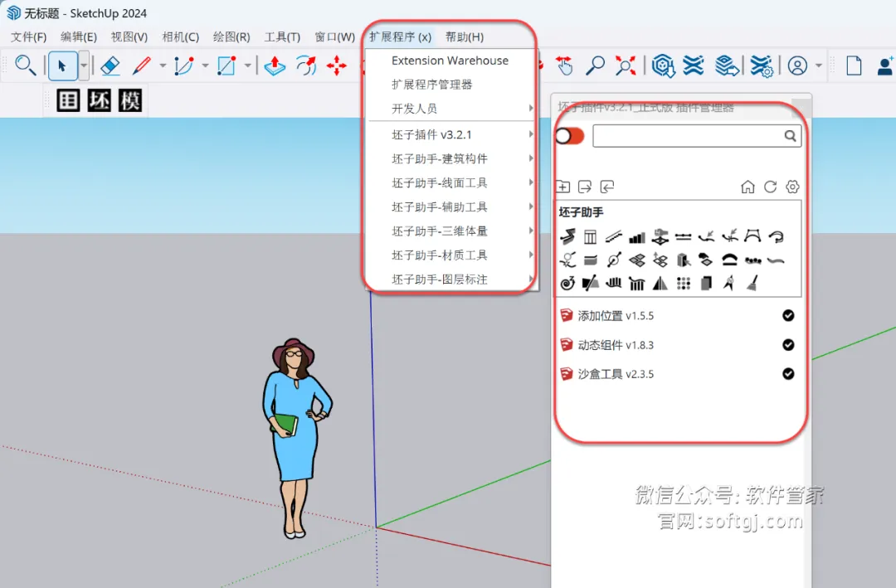Create a new blank document

click(854, 66)
